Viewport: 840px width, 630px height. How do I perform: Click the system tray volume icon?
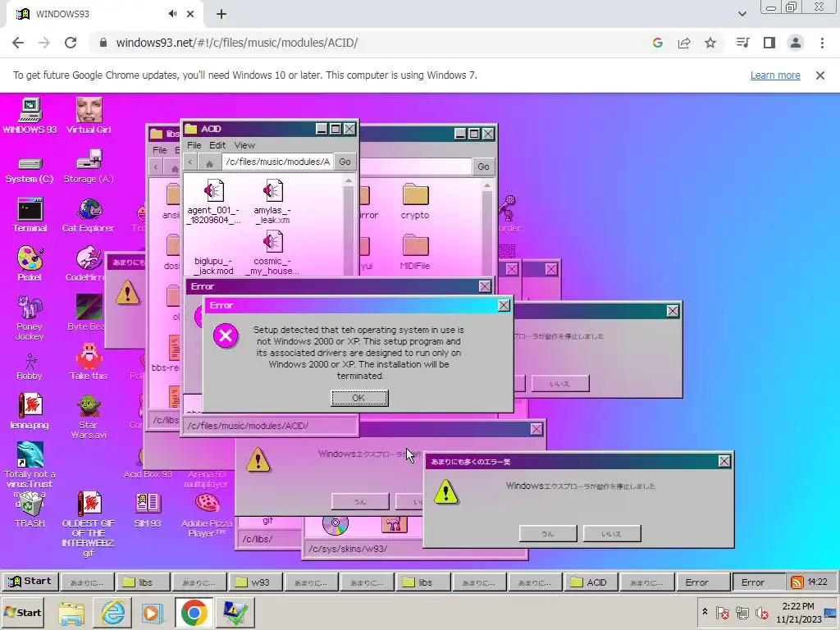tap(761, 612)
